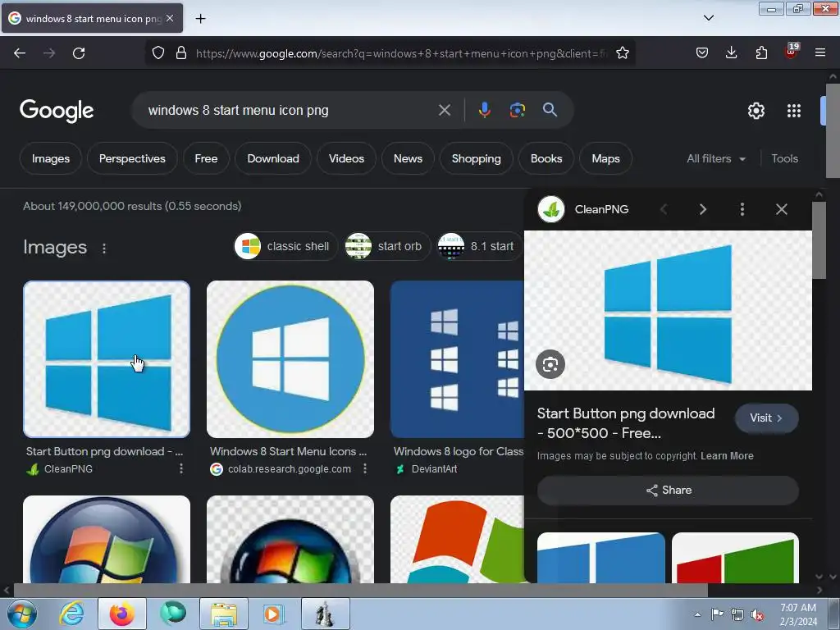Viewport: 840px width, 630px height.
Task: Click the large preview image in panel
Action: click(668, 310)
